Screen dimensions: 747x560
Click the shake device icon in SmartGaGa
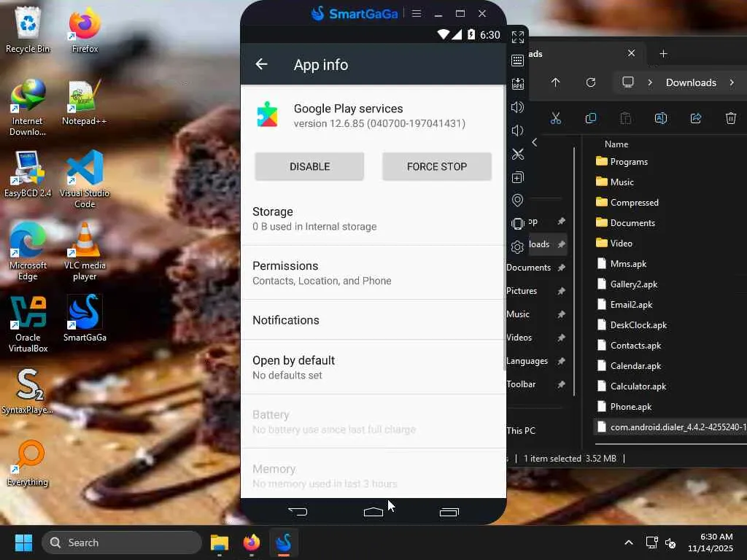pos(518,223)
